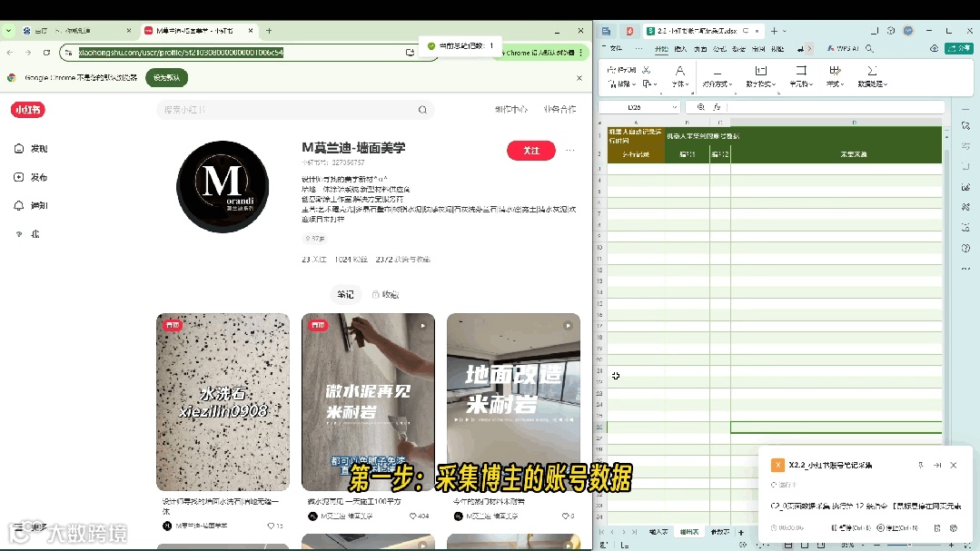Viewport: 980px width, 551px height.
Task: Click the fx insert function icon
Action: pos(717,107)
